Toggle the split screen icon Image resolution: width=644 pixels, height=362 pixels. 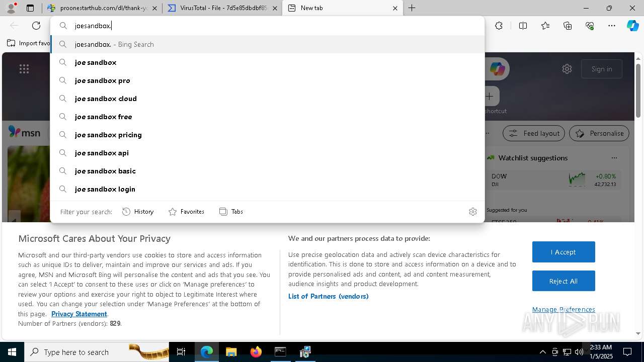[x=523, y=26]
